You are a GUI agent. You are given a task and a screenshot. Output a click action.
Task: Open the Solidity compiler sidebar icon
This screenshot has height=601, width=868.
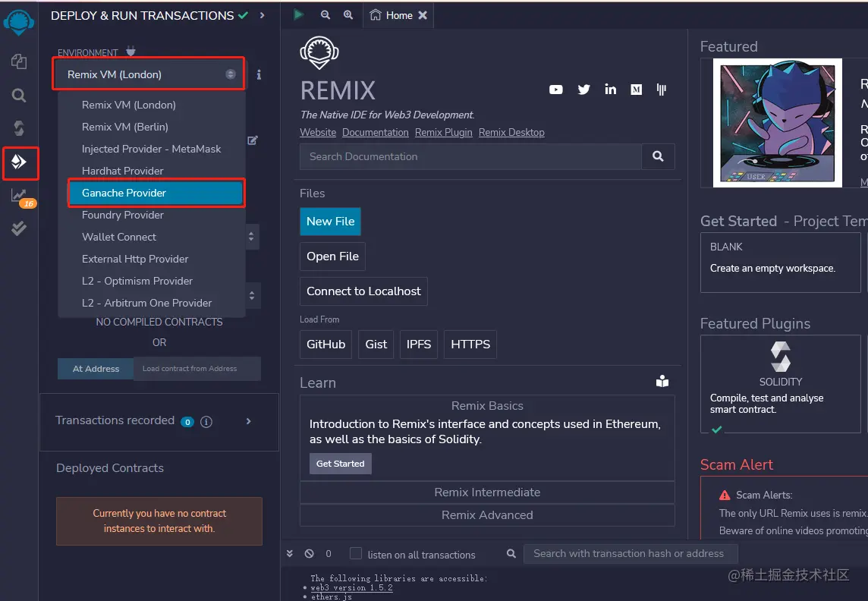[19, 128]
